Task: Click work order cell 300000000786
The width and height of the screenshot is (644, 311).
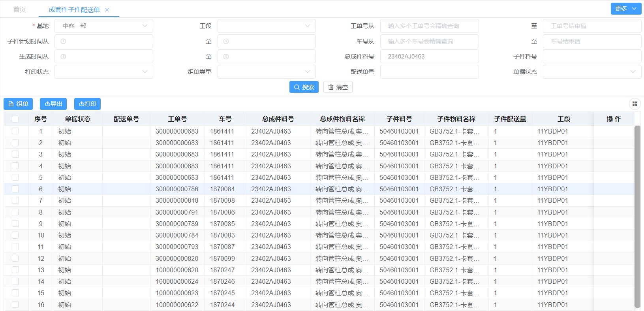Action: point(177,189)
